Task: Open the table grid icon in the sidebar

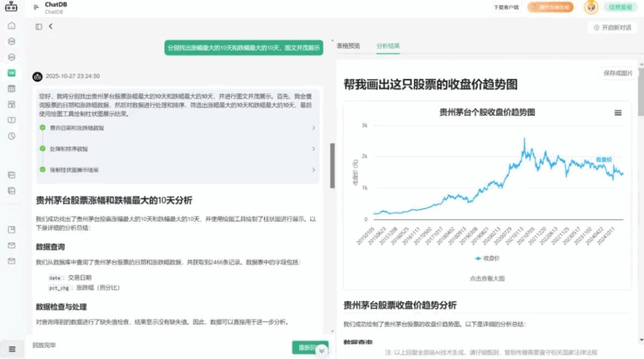Action: (x=11, y=89)
